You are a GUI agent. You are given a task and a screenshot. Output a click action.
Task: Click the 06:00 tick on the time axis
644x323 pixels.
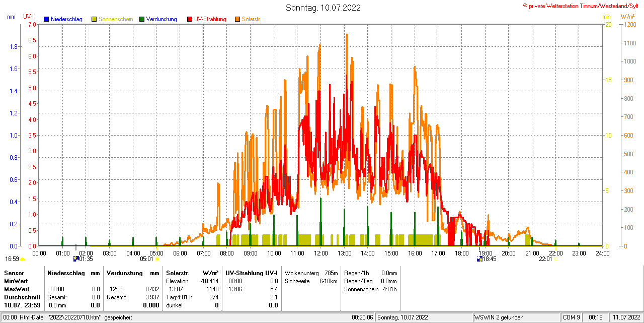tap(180, 253)
